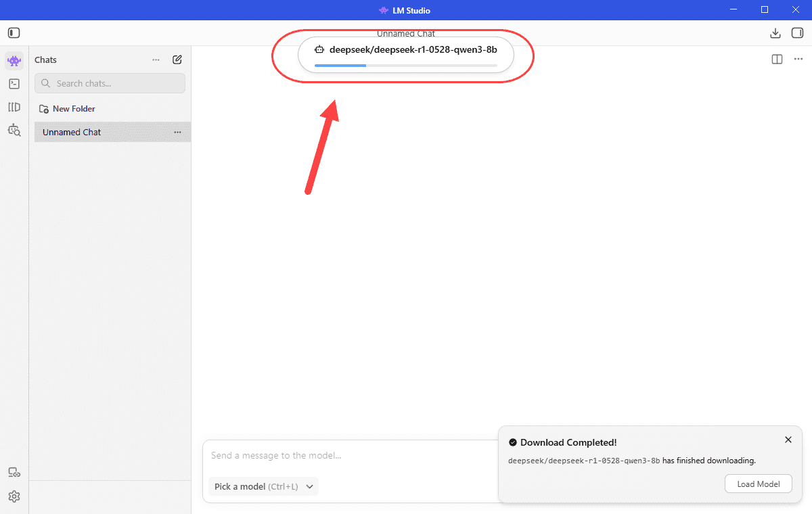The width and height of the screenshot is (812, 514).
Task: Toggle the left sidebar panel icon
Action: [x=14, y=32]
